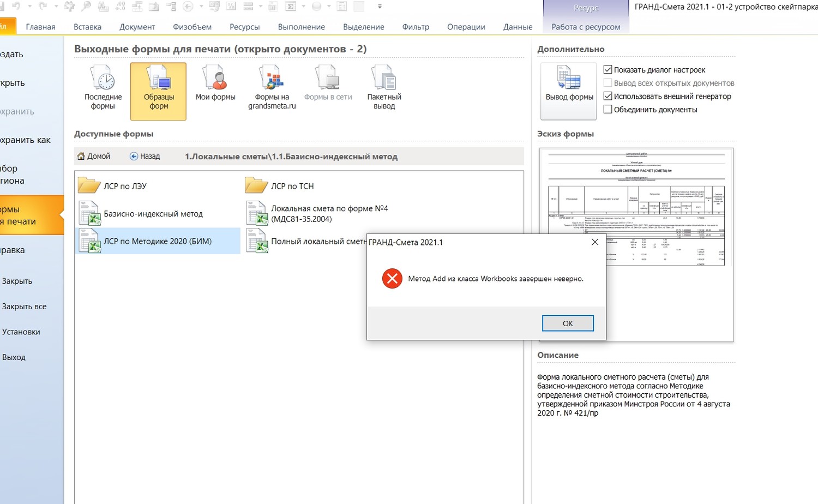
Task: Uncheck Использовать внешний генератор option
Action: (x=608, y=96)
